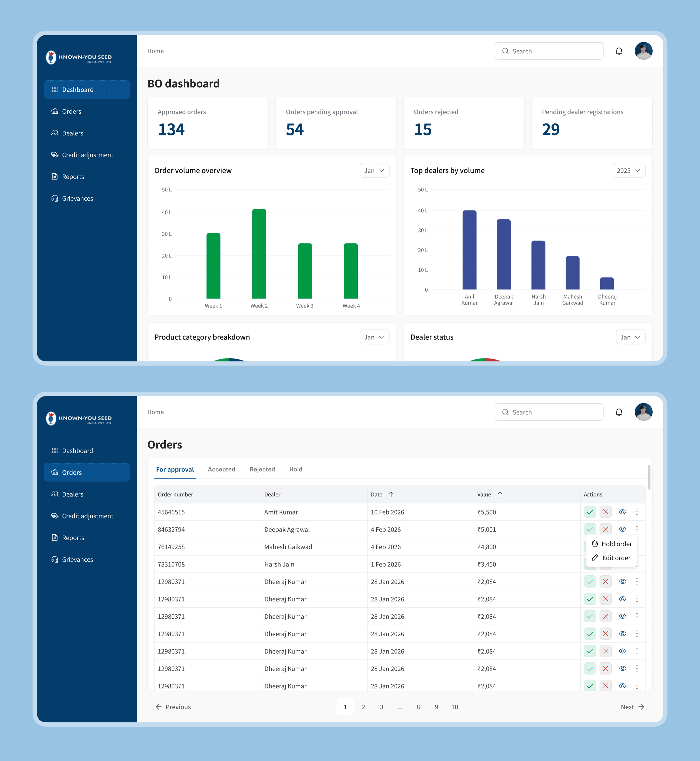View details of order 84632794 eye icon

pyautogui.click(x=622, y=529)
